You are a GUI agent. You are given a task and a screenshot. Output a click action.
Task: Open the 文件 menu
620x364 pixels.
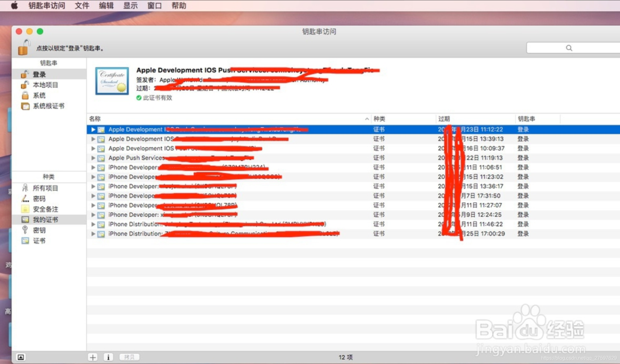pyautogui.click(x=82, y=6)
